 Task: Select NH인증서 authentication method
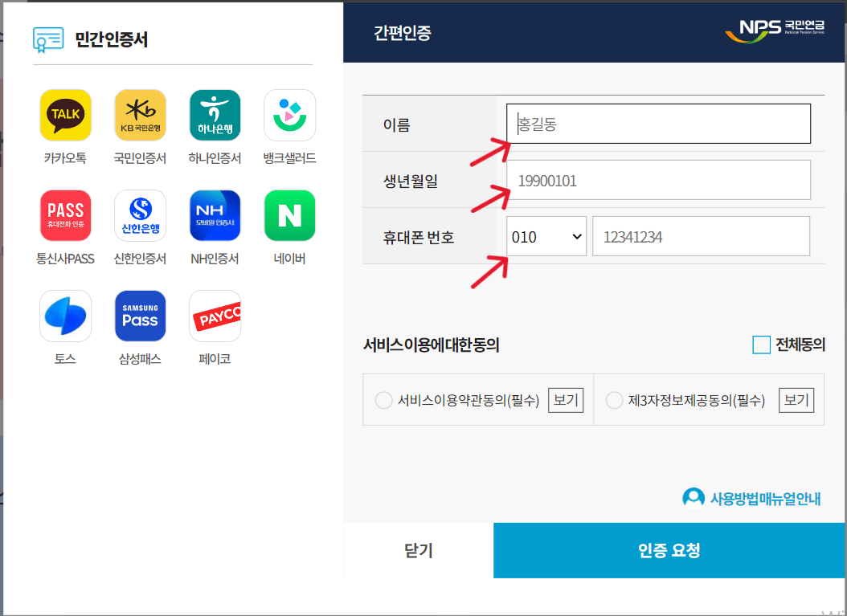pyautogui.click(x=215, y=215)
